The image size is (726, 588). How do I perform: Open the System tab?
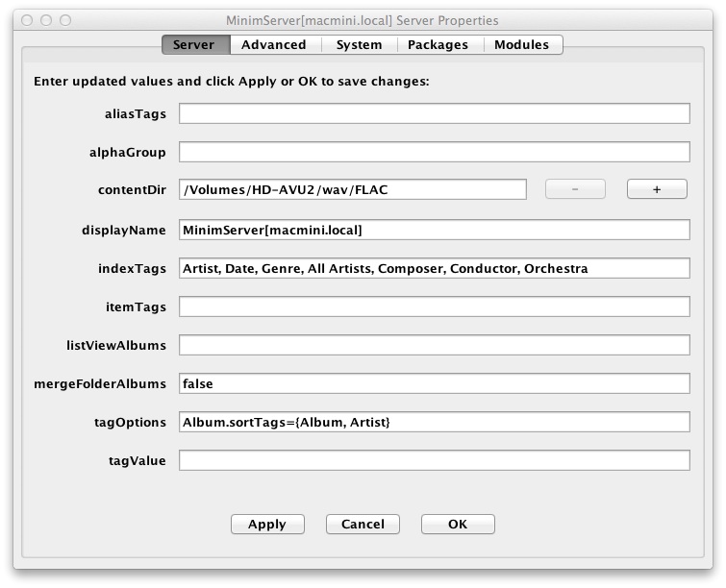point(360,45)
